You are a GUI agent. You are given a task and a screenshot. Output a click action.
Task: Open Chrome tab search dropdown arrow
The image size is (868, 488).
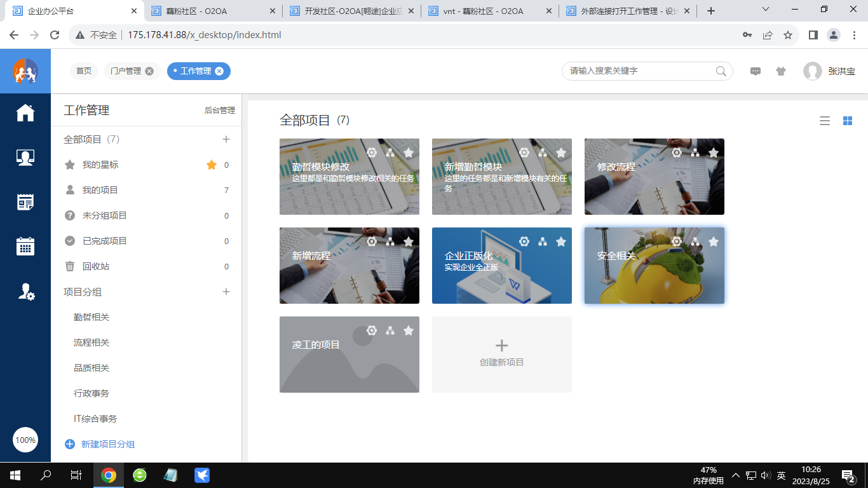pos(766,10)
